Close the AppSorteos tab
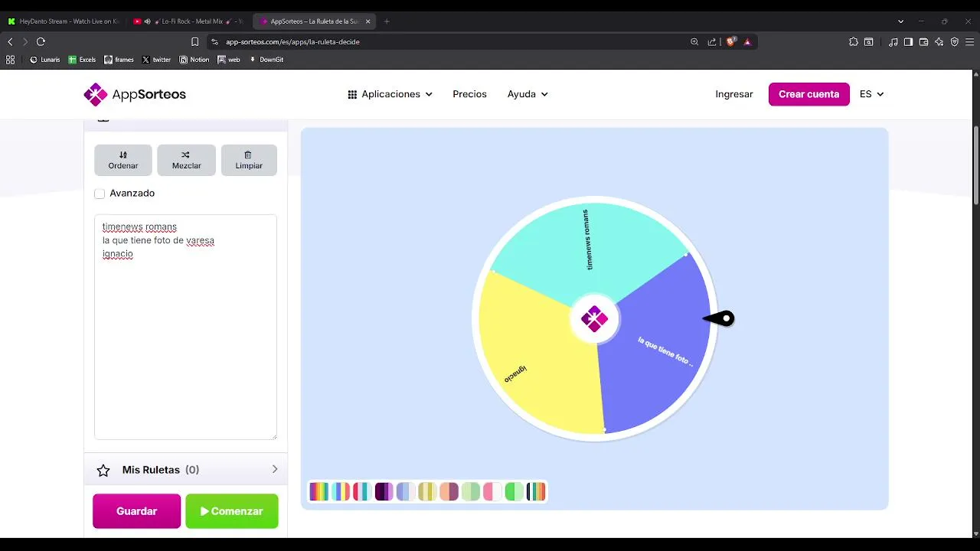The height and width of the screenshot is (551, 980). [367, 21]
